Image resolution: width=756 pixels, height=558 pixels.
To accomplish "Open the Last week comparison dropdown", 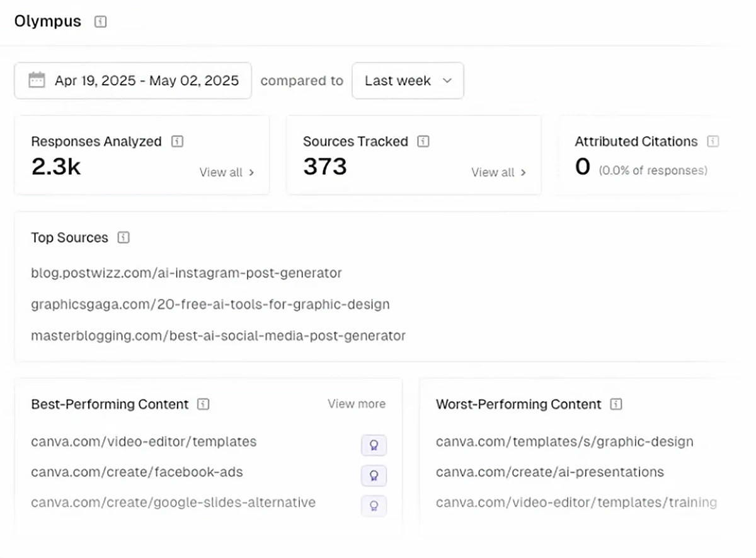I will tap(408, 80).
